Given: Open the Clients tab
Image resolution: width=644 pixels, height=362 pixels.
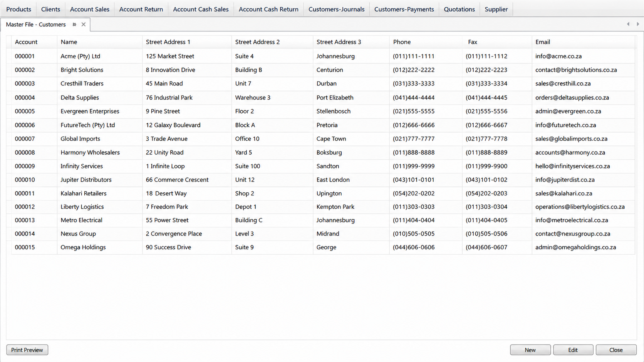Looking at the screenshot, I should 50,9.
